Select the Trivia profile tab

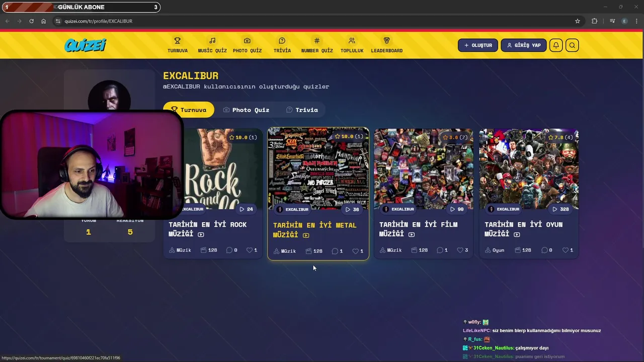pyautogui.click(x=302, y=110)
